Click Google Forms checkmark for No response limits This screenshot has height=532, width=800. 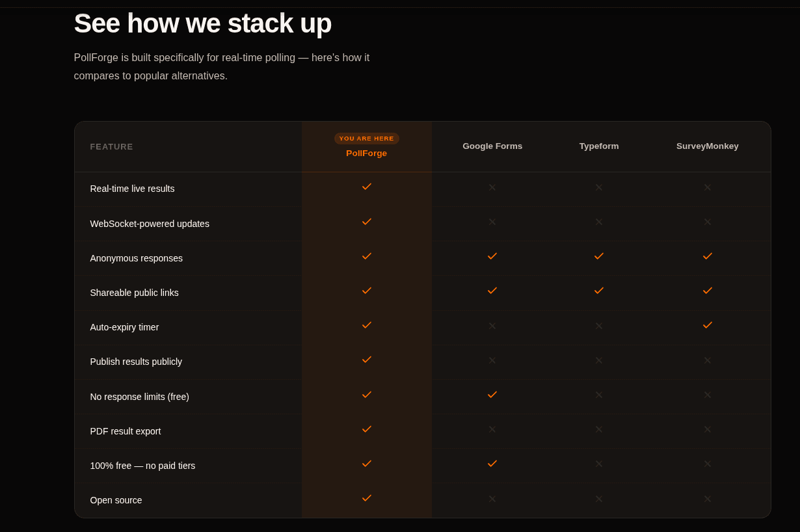tap(492, 394)
